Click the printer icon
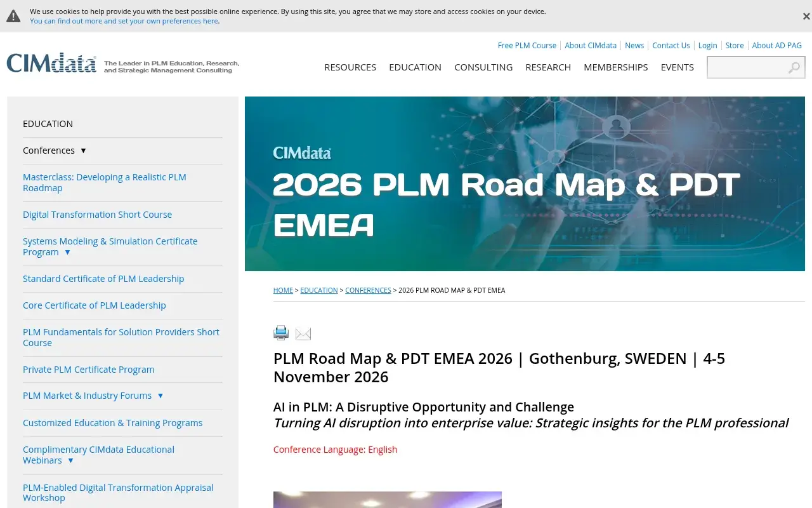This screenshot has width=812, height=508. (281, 333)
